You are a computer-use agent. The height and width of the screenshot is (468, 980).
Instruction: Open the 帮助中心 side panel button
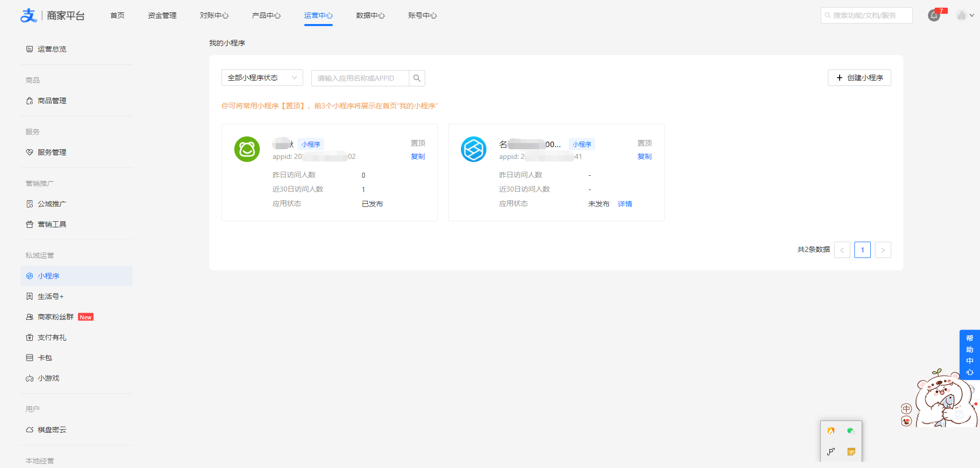(970, 355)
